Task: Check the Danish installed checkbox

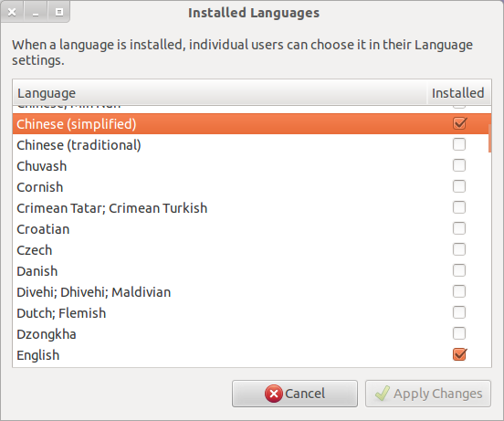Action: 459,270
